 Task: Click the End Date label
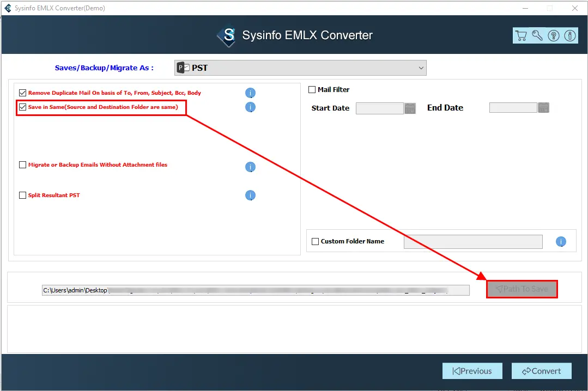click(445, 108)
